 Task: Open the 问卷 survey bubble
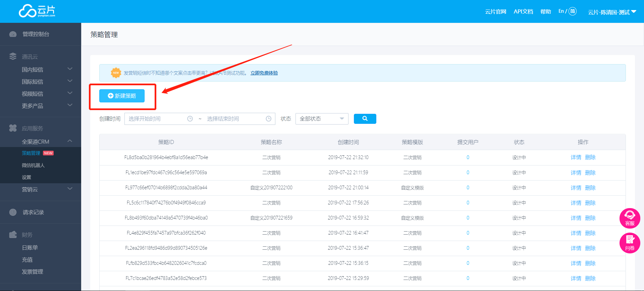[630, 243]
